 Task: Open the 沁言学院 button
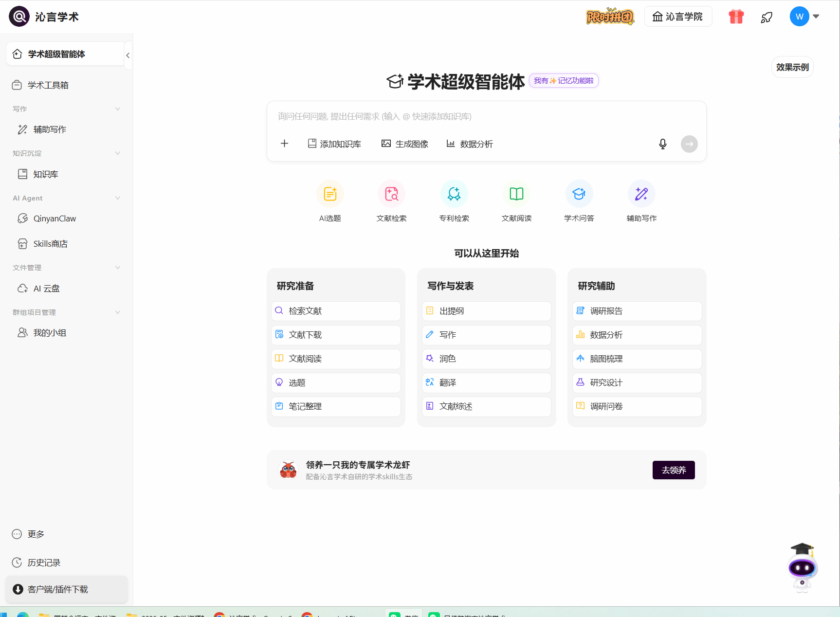pyautogui.click(x=678, y=17)
